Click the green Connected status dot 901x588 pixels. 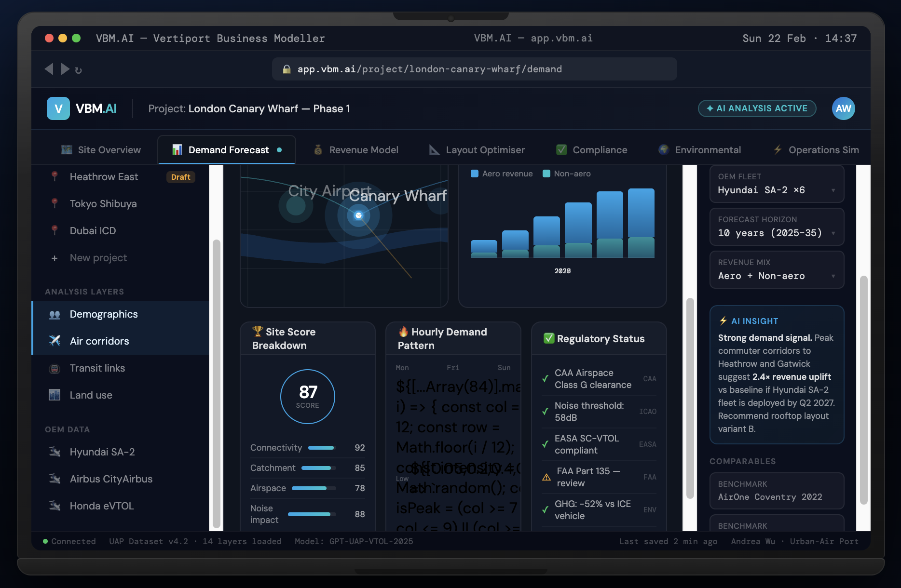pos(45,541)
